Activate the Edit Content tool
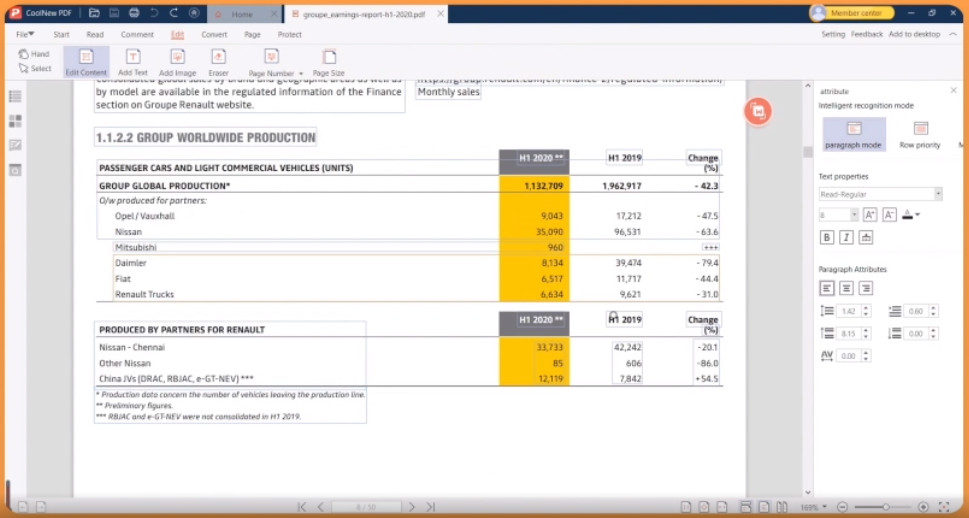The image size is (969, 518). pos(87,62)
